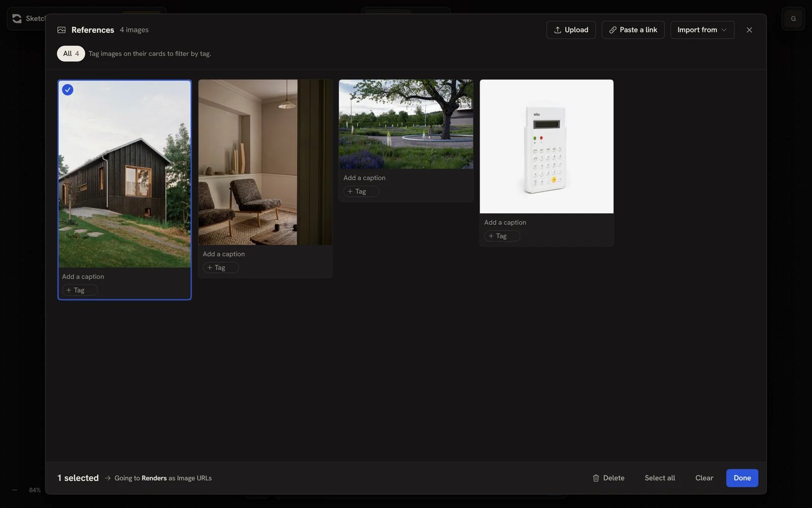812x508 pixels.
Task: Confirm with the Done button
Action: [742, 478]
